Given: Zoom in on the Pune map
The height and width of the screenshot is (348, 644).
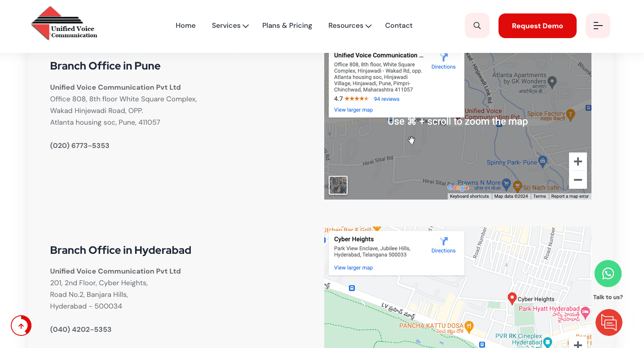Looking at the screenshot, I should click(578, 161).
